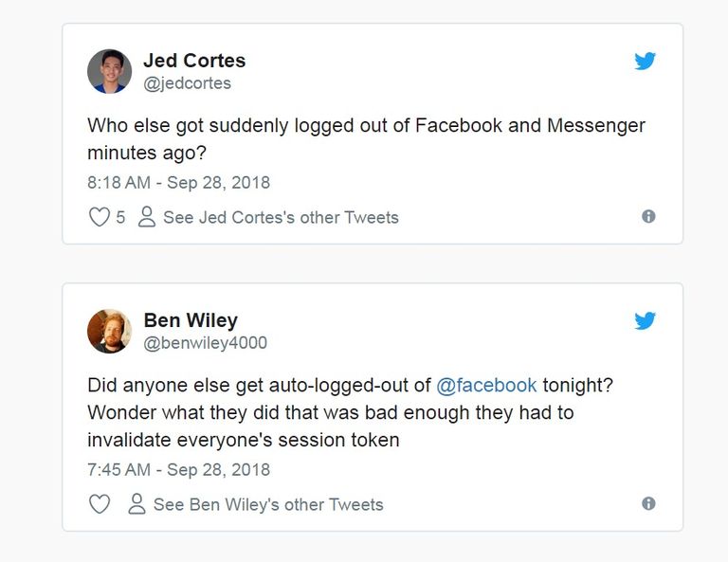Open the @jedcortes handle link

[187, 83]
